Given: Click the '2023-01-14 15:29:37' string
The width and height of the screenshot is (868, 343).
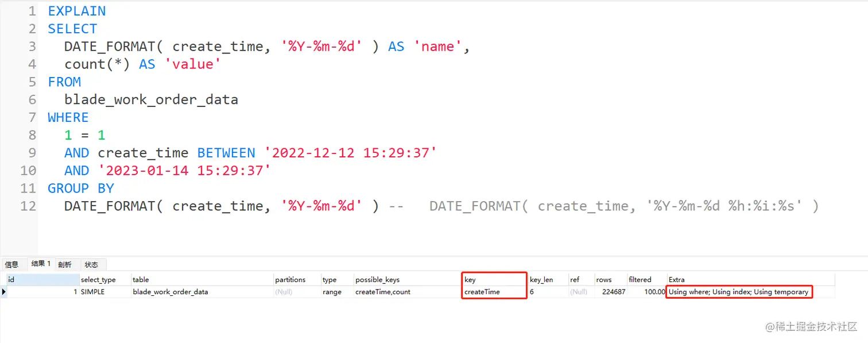Looking at the screenshot, I should (x=184, y=171).
